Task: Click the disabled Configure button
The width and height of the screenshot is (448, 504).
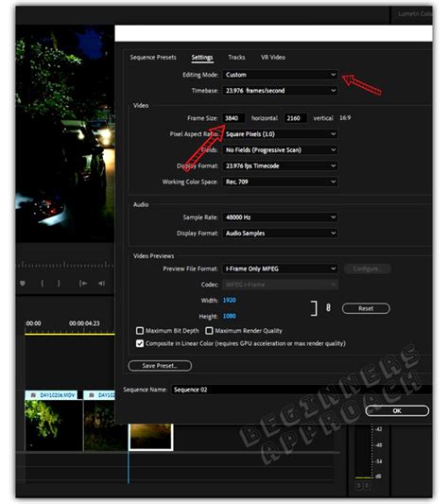Action: pyautogui.click(x=368, y=269)
